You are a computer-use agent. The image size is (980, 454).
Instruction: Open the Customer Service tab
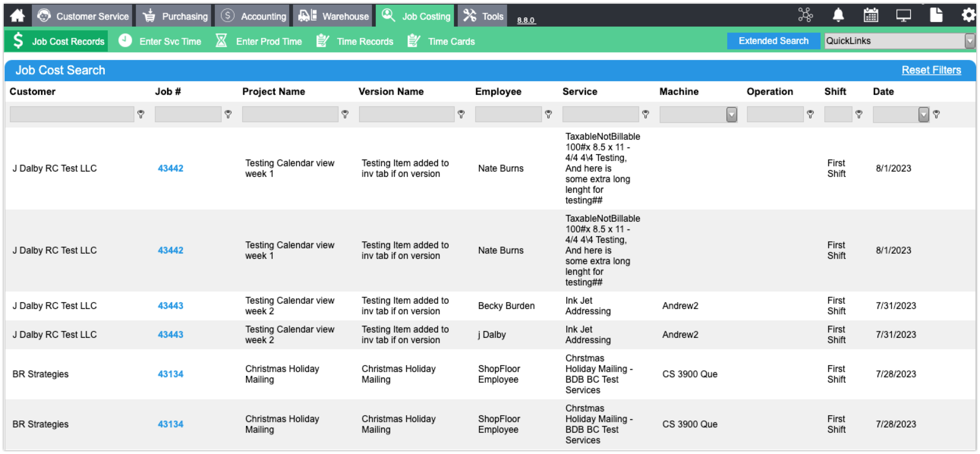point(82,16)
